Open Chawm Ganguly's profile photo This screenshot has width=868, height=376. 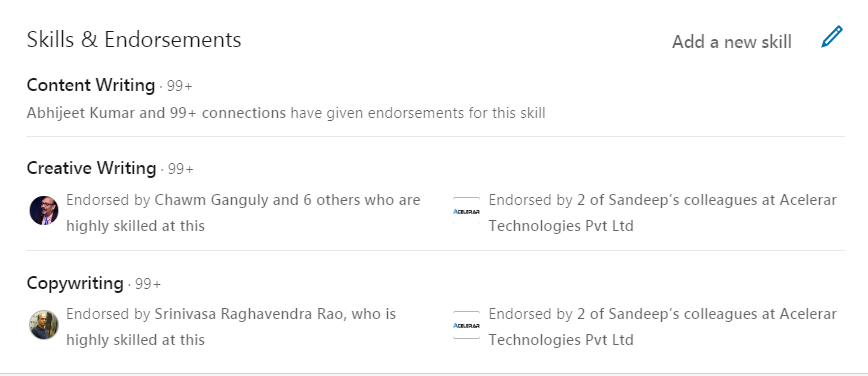coord(44,210)
